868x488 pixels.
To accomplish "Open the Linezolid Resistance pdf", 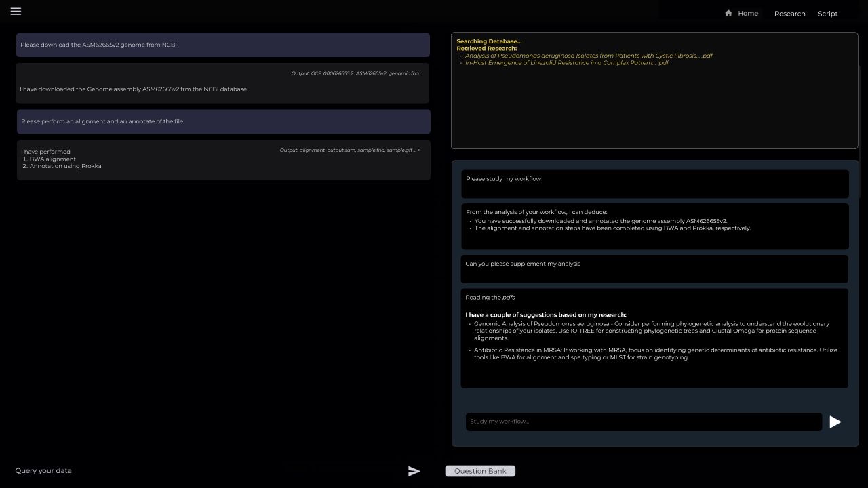I will click(x=566, y=63).
